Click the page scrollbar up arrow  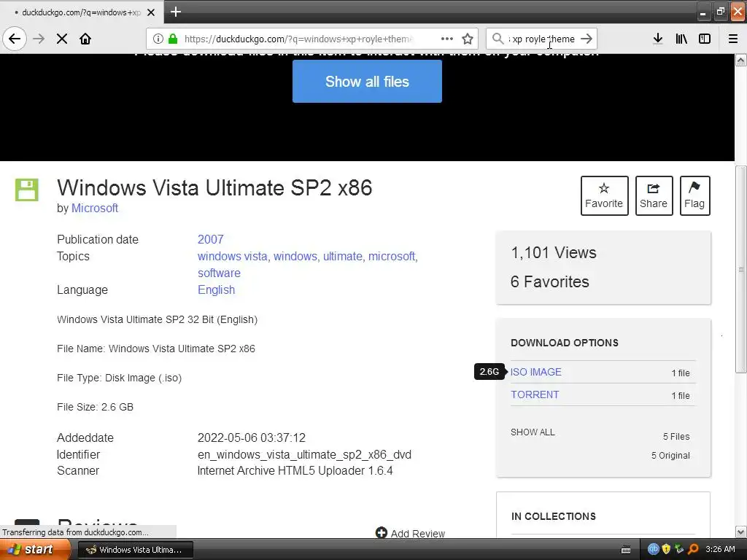pos(741,60)
